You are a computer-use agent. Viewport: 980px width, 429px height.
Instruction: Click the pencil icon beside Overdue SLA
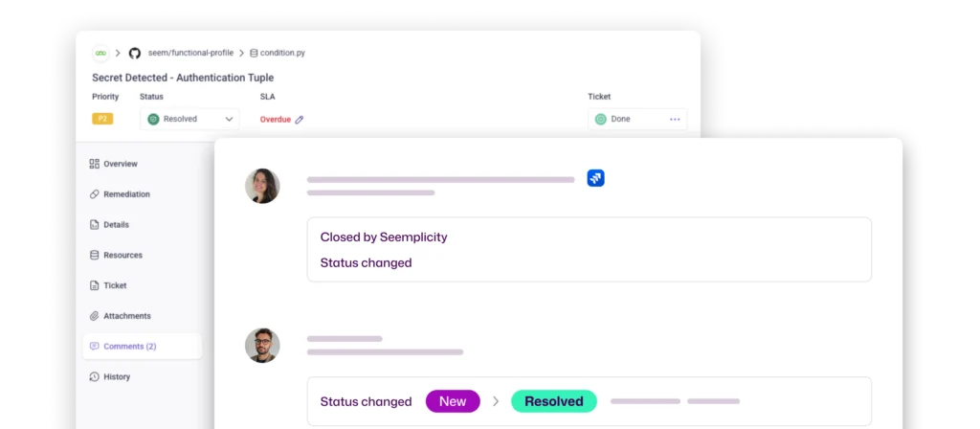(x=300, y=120)
